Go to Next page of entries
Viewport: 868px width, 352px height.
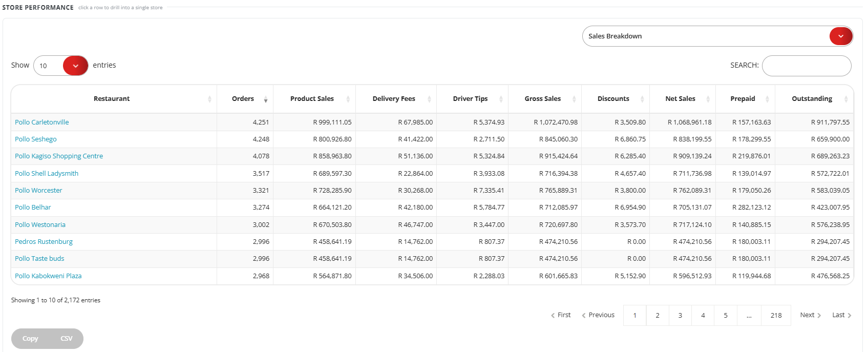(811, 315)
